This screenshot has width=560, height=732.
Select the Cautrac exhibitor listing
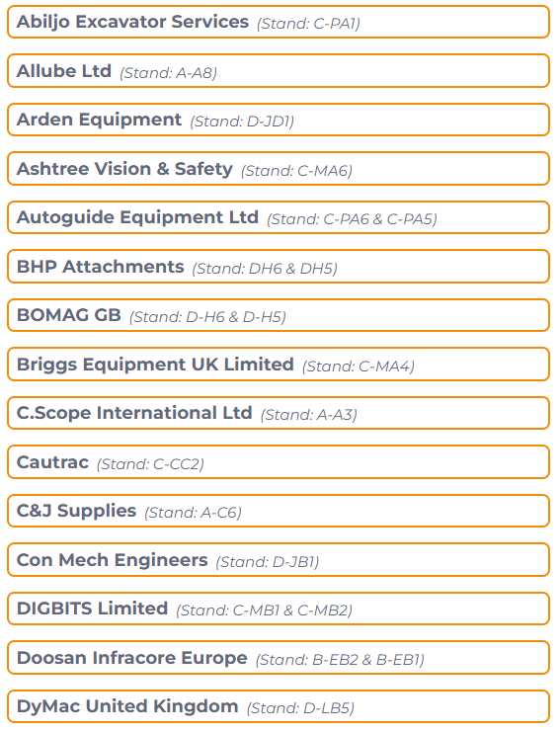pyautogui.click(x=279, y=462)
